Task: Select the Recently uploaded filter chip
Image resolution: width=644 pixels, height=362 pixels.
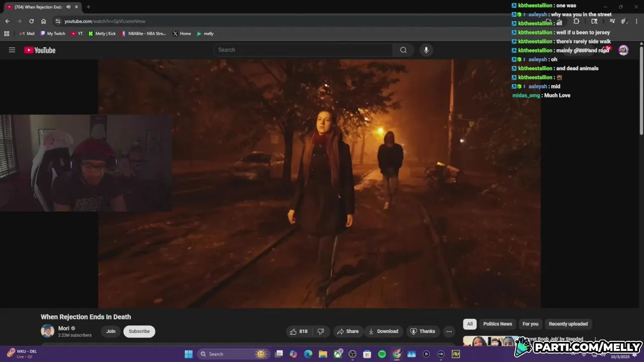Action: tap(568, 324)
